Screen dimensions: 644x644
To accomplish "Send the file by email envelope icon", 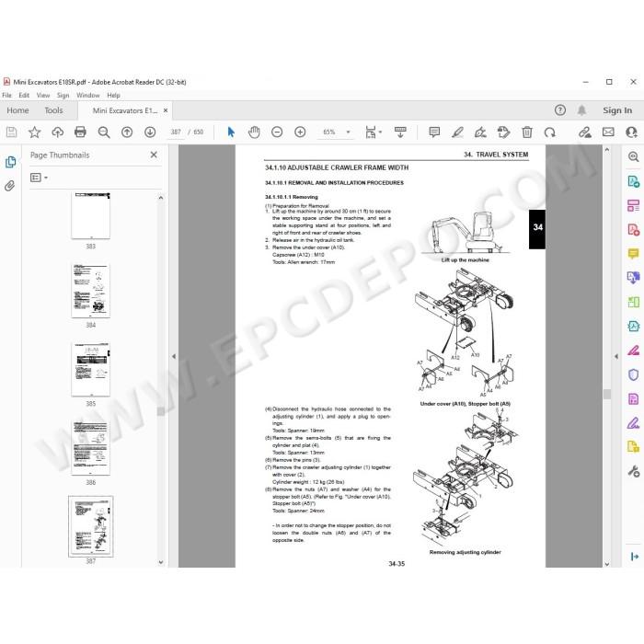I will 608,132.
